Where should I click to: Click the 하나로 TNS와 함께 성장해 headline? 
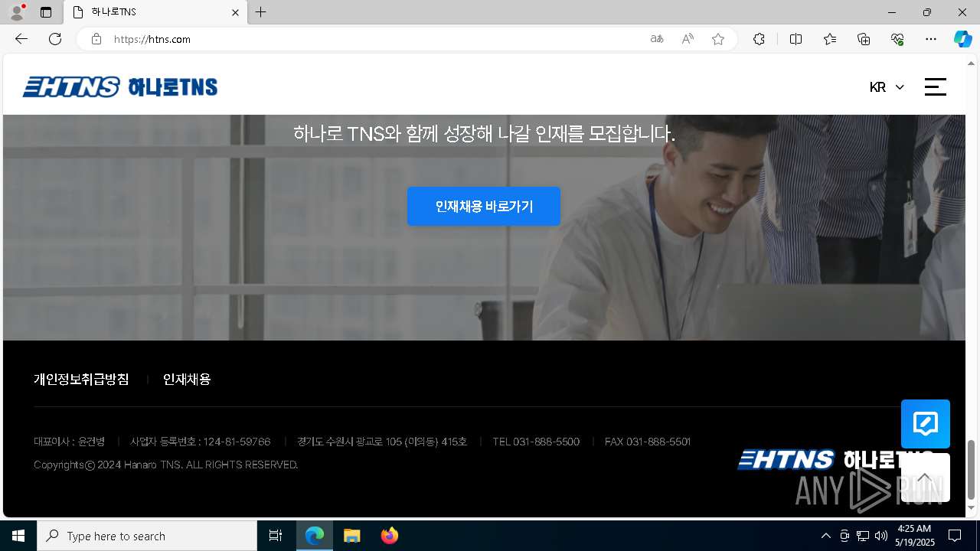(484, 134)
